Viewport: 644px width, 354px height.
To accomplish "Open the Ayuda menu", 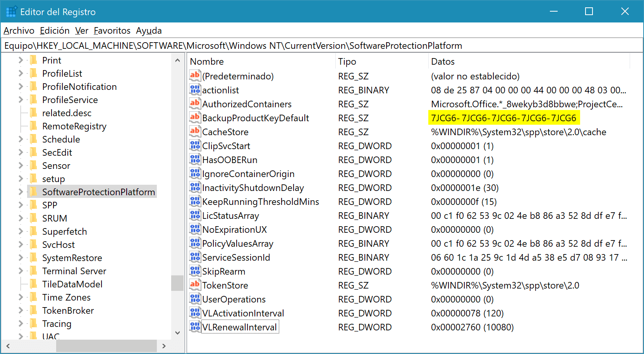I will tap(149, 31).
